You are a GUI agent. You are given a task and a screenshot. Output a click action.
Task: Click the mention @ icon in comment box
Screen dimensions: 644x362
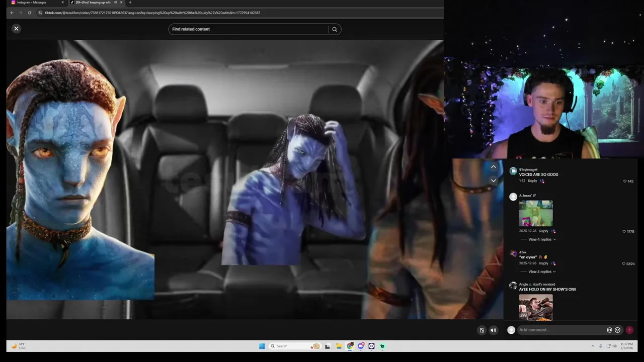tap(609, 330)
